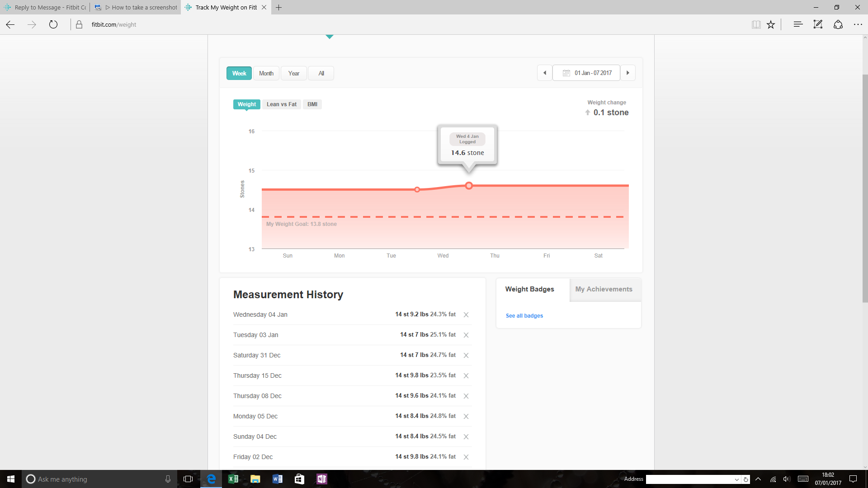The width and height of the screenshot is (868, 488).
Task: Click the Tuesday data point on the weight graph
Action: tap(417, 190)
